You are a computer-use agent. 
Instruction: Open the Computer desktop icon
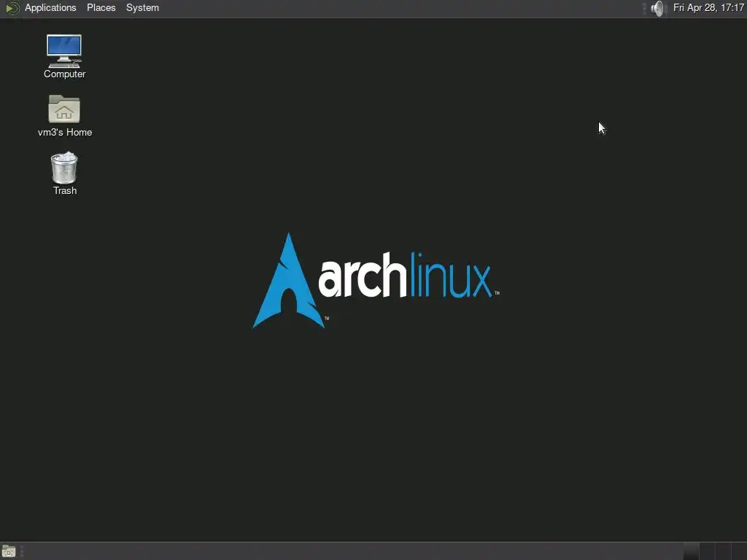pyautogui.click(x=64, y=56)
